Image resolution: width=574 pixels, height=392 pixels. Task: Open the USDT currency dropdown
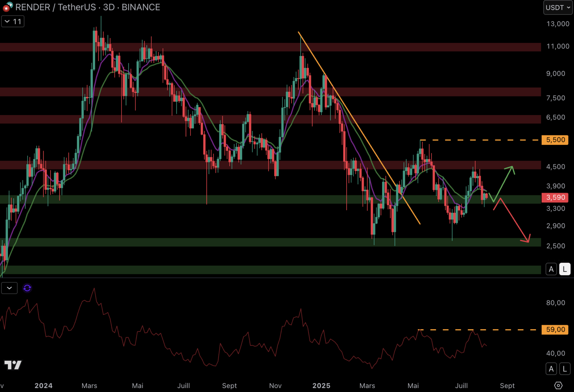pos(558,8)
